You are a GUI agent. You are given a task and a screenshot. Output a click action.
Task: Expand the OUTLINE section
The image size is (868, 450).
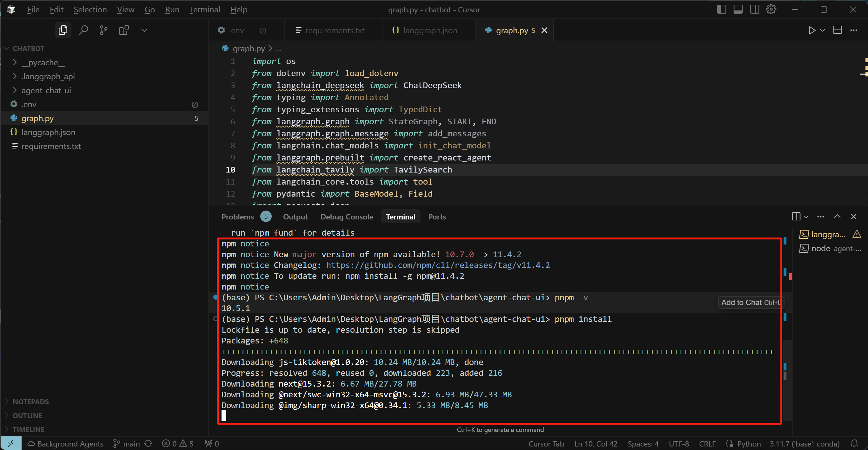pyautogui.click(x=104, y=415)
